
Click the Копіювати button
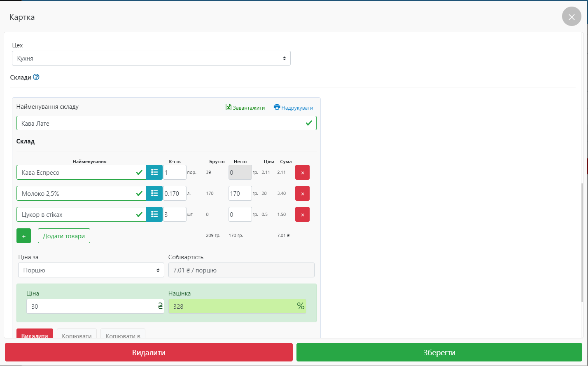coord(77,335)
